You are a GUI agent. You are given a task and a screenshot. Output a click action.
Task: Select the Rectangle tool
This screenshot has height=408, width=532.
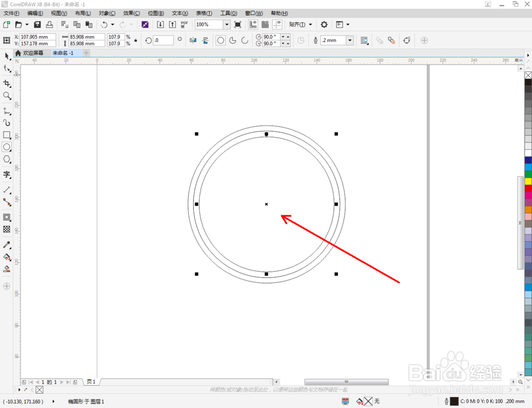[7, 135]
